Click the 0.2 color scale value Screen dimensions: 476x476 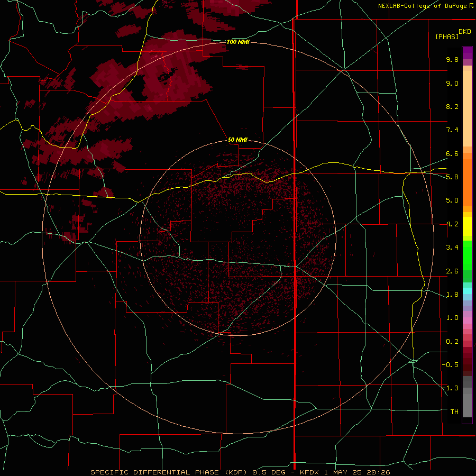pyautogui.click(x=452, y=342)
